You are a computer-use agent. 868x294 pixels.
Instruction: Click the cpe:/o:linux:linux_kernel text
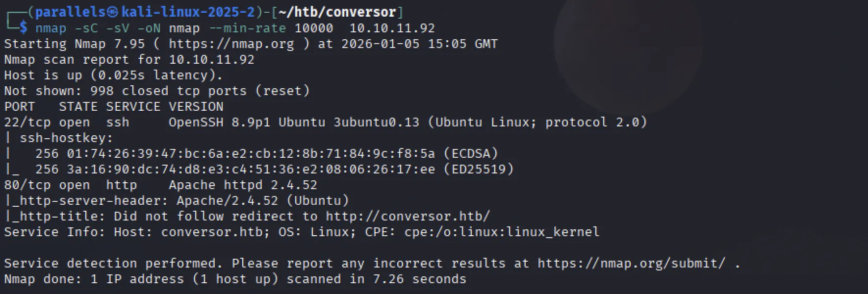(502, 232)
